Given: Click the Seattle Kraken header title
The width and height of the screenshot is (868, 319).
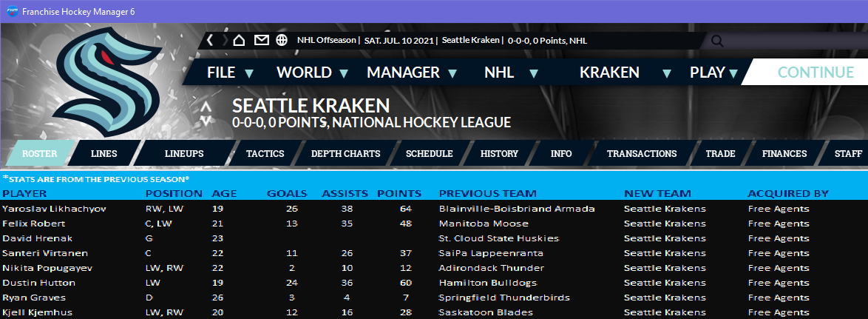Looking at the screenshot, I should (311, 106).
